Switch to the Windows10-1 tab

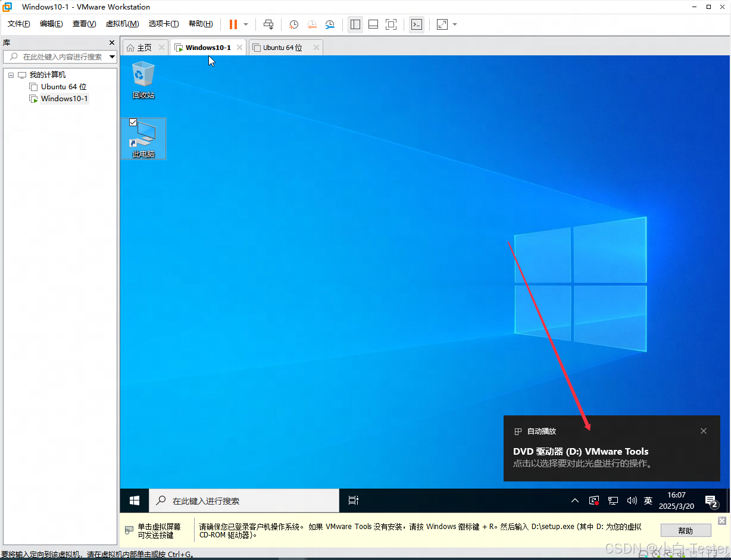[x=208, y=48]
